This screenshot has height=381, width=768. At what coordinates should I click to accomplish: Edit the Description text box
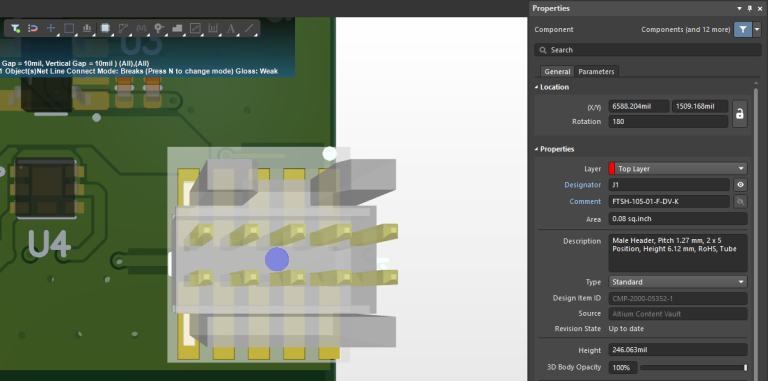pyautogui.click(x=678, y=253)
